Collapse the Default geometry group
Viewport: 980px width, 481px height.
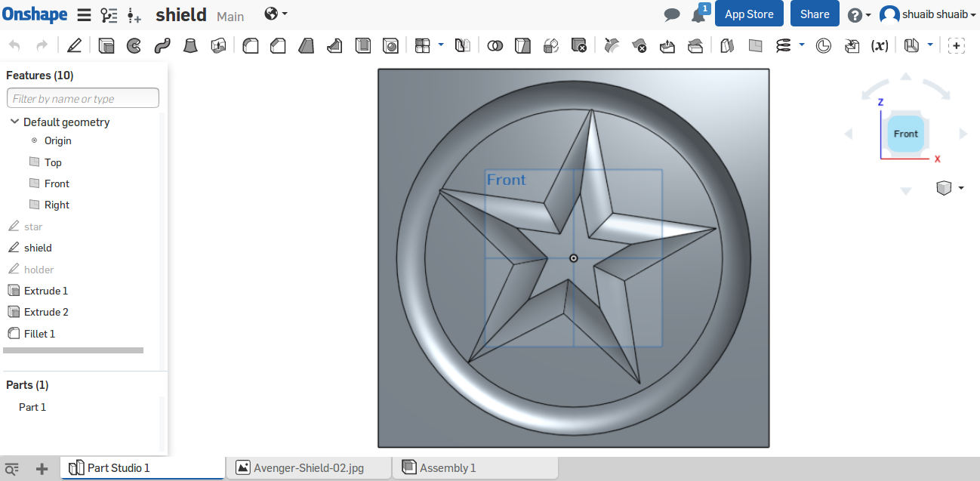pyautogui.click(x=14, y=122)
